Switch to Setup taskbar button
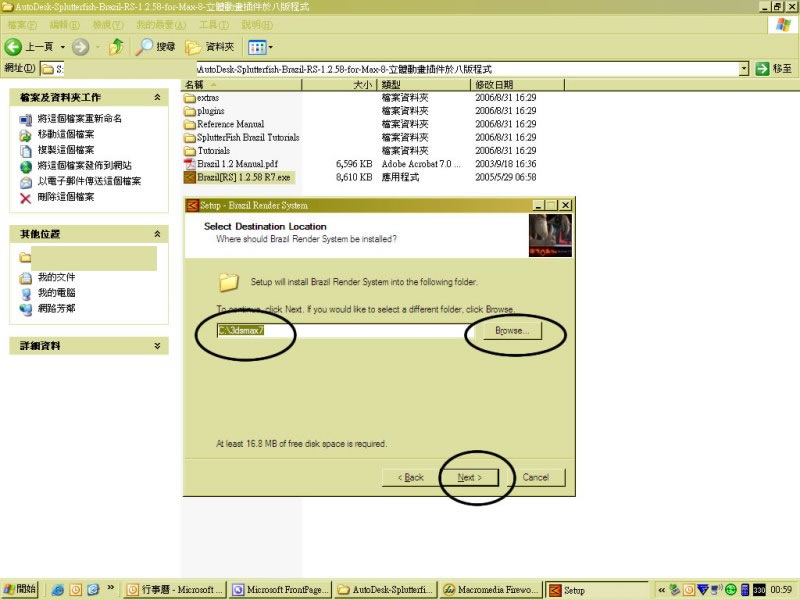Image resolution: width=800 pixels, height=600 pixels. tap(597, 590)
